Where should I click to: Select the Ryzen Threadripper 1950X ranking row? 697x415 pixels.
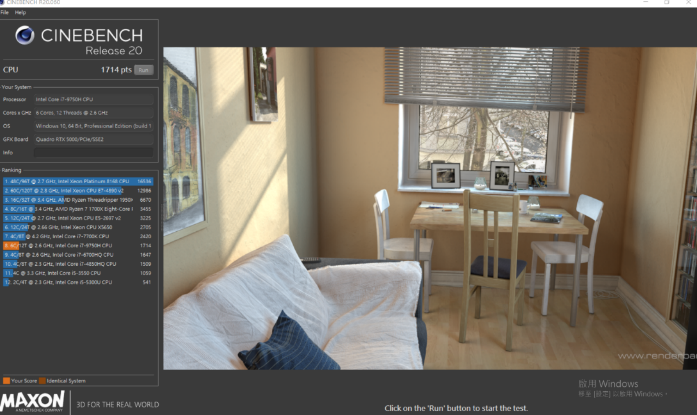coord(78,199)
